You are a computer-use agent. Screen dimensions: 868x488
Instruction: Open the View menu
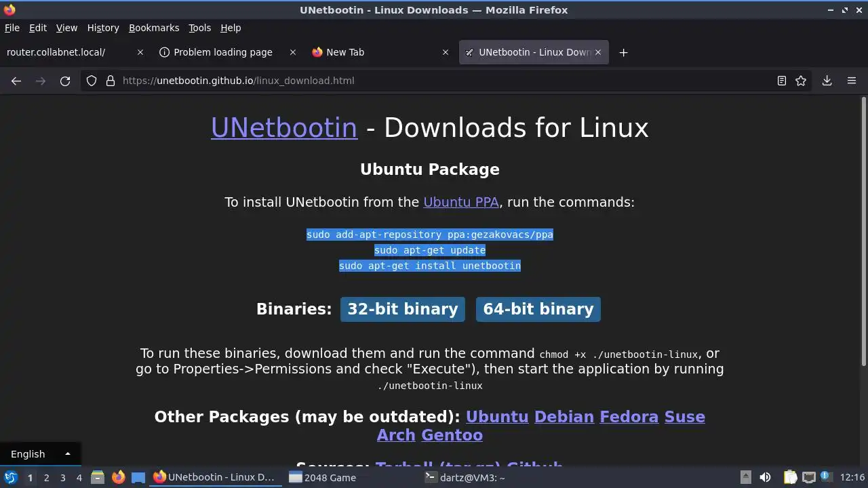(66, 28)
